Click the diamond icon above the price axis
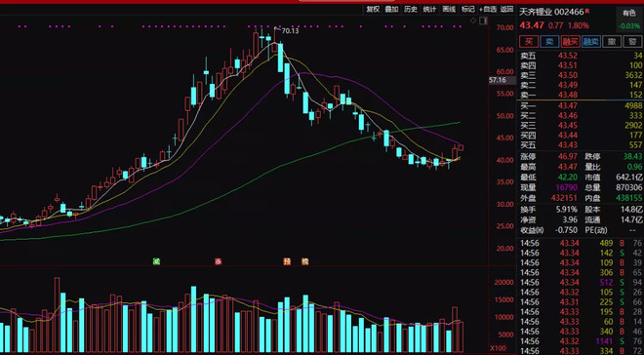The width and height of the screenshot is (644, 355). [473, 20]
